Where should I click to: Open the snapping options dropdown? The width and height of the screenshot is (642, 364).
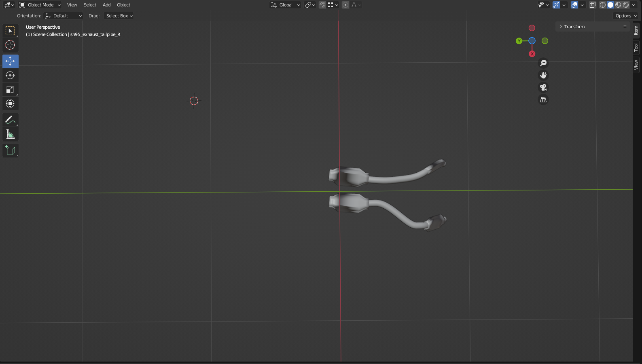333,5
